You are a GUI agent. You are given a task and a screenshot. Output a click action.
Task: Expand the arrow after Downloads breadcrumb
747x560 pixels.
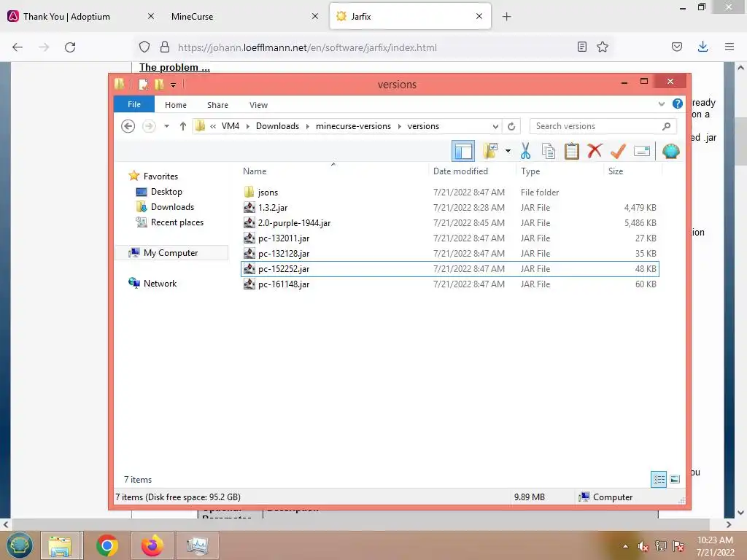pyautogui.click(x=307, y=126)
